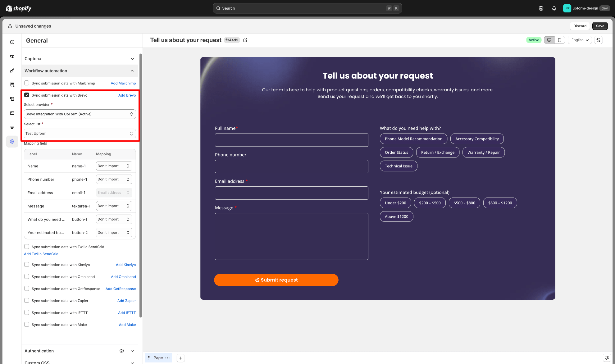Viewport: 615px width, 364px height.
Task: Open the layers stack icon in sidebar
Action: pyautogui.click(x=12, y=84)
